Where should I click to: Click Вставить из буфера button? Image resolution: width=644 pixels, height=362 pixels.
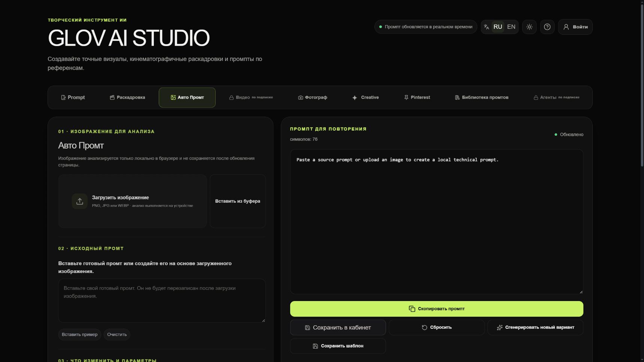coord(238,201)
